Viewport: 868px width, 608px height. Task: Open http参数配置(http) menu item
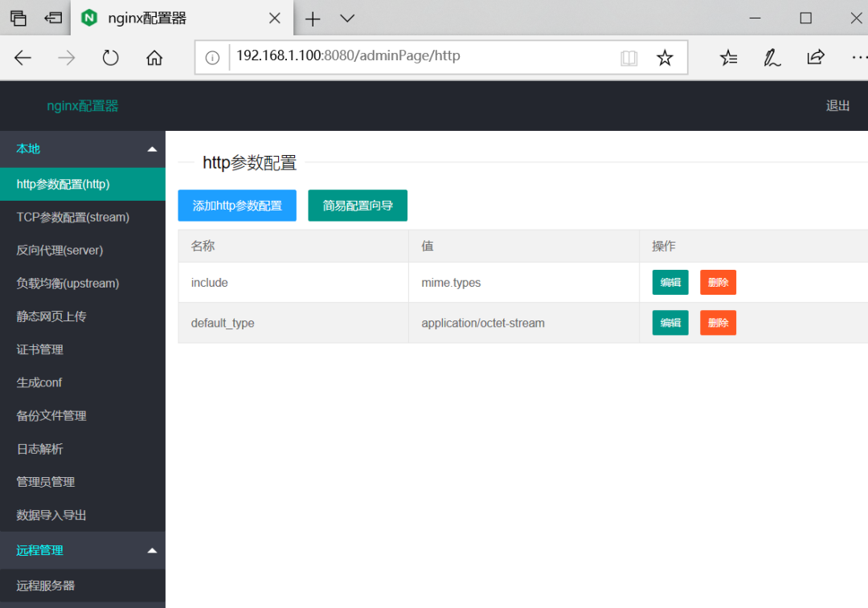[x=83, y=184]
